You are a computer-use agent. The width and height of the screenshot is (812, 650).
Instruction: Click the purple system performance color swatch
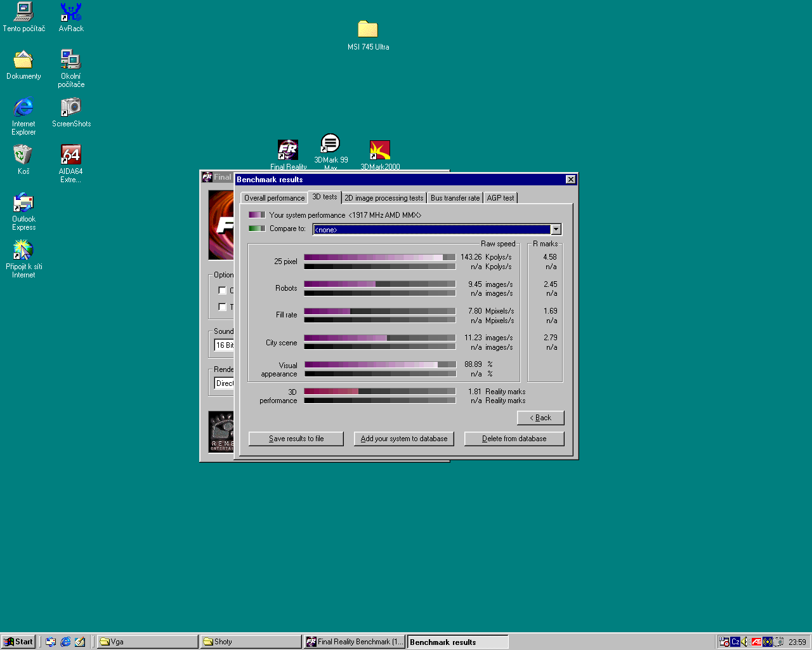point(256,215)
